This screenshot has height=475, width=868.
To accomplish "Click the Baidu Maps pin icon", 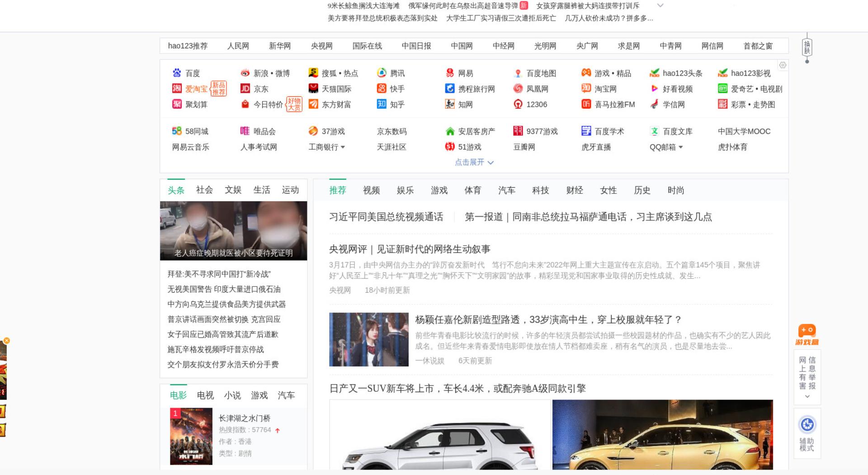I will [x=518, y=73].
